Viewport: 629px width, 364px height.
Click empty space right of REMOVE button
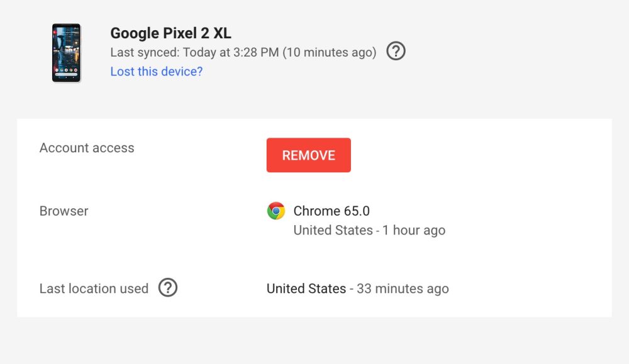click(x=472, y=155)
